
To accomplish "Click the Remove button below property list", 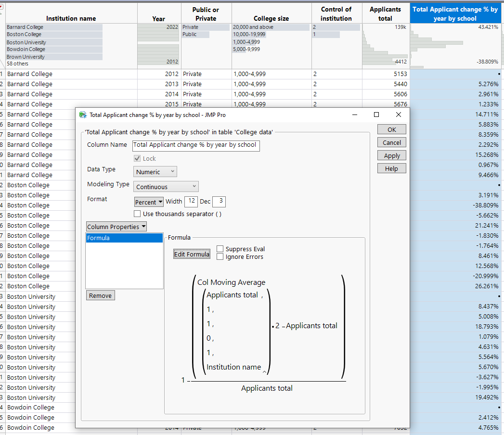I will (x=100, y=295).
